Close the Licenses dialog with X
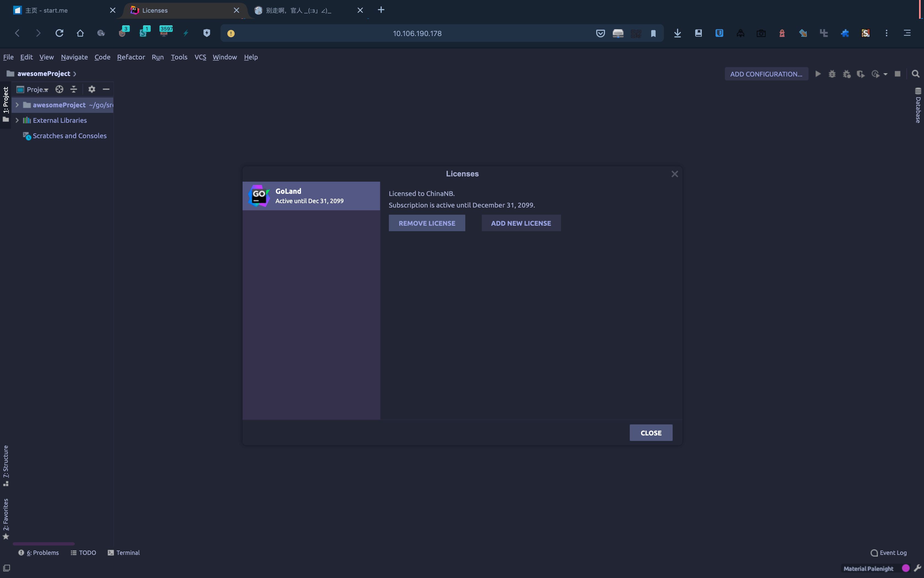 pos(675,174)
